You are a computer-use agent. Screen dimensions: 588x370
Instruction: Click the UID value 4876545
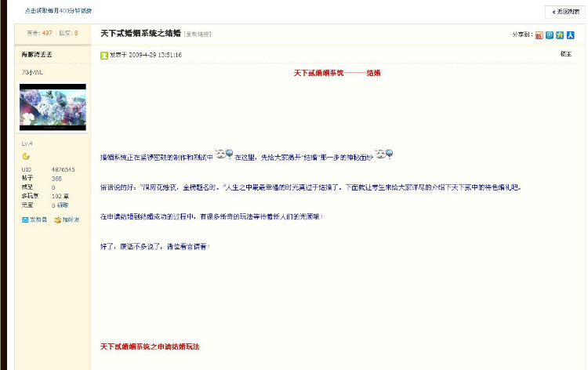coord(63,169)
